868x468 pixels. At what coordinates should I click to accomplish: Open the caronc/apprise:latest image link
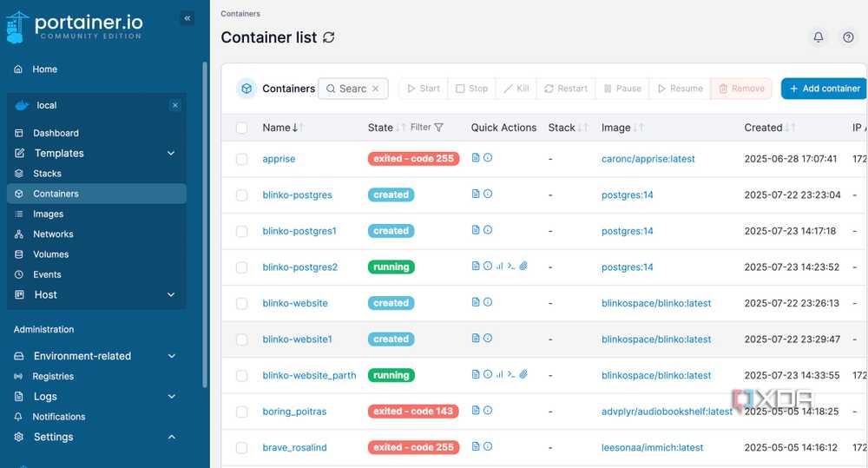click(x=648, y=159)
